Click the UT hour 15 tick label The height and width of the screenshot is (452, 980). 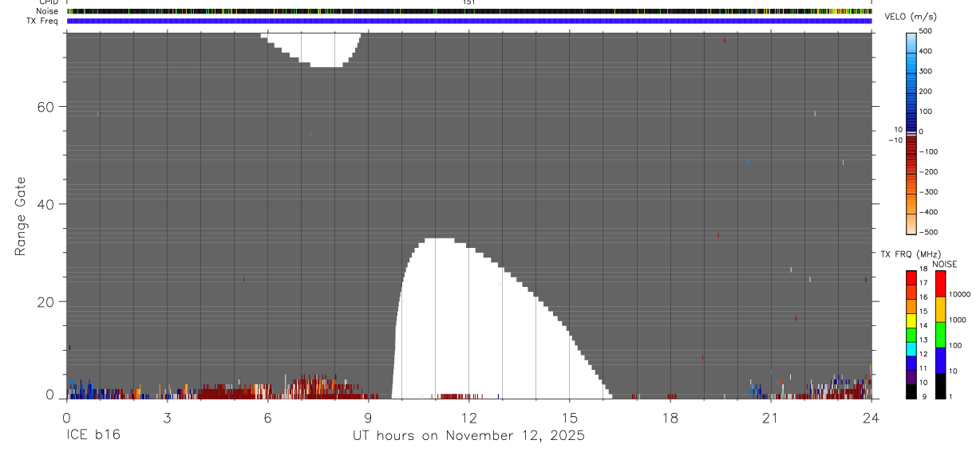[569, 417]
